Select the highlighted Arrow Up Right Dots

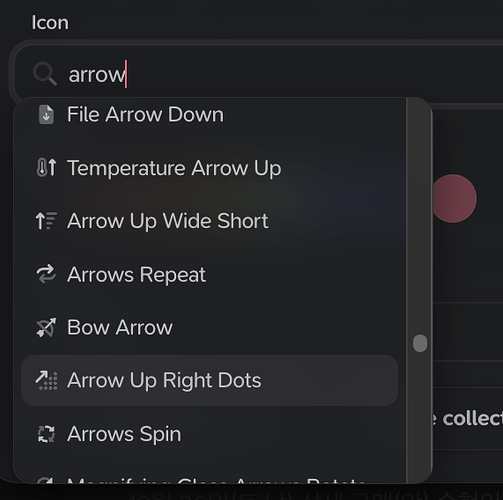(x=209, y=380)
